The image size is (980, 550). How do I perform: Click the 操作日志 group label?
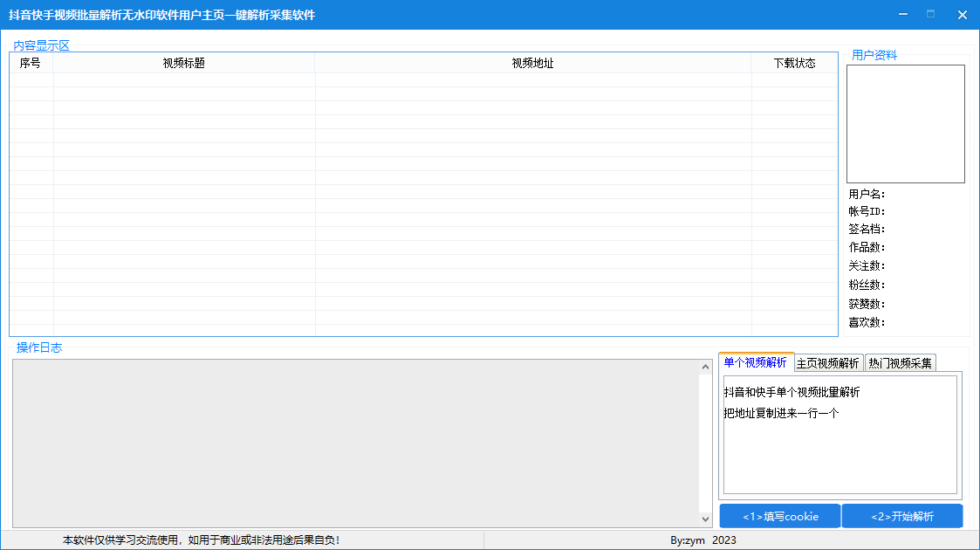[38, 347]
